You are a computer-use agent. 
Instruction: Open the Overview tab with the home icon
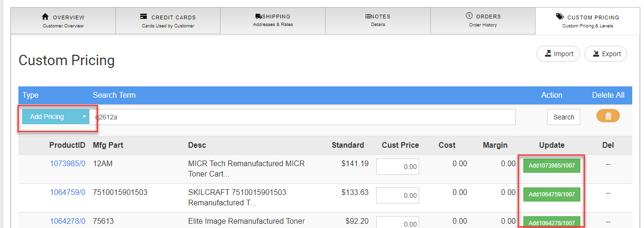coord(63,21)
